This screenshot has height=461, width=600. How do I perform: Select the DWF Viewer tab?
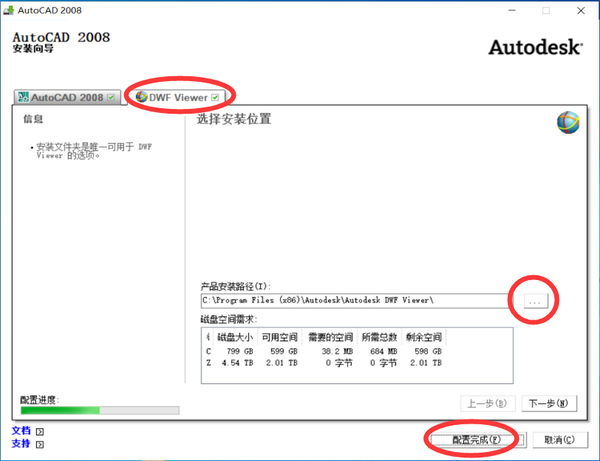(x=178, y=98)
